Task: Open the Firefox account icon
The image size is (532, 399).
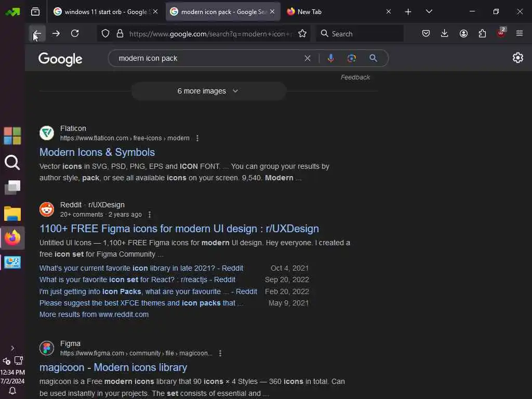Action: pos(463,34)
